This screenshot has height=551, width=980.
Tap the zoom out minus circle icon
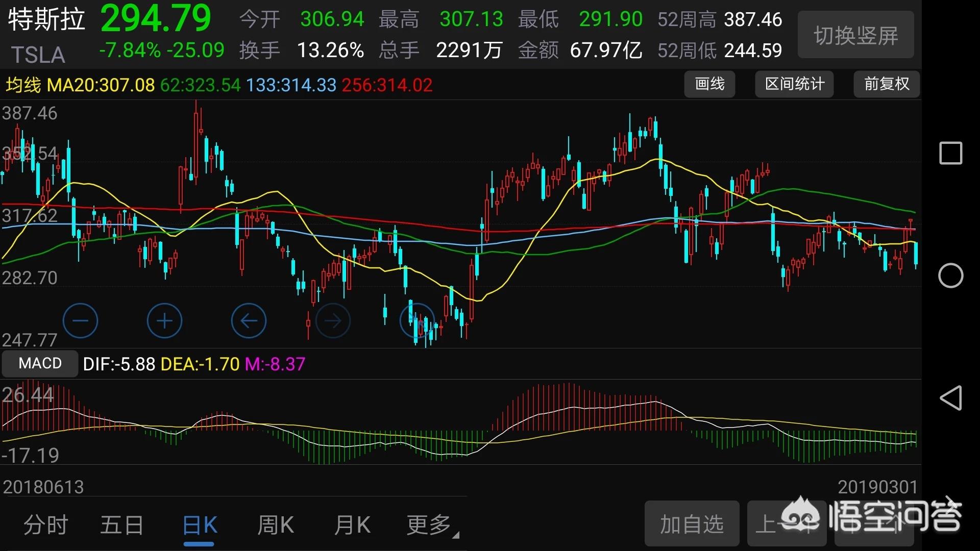tap(80, 321)
